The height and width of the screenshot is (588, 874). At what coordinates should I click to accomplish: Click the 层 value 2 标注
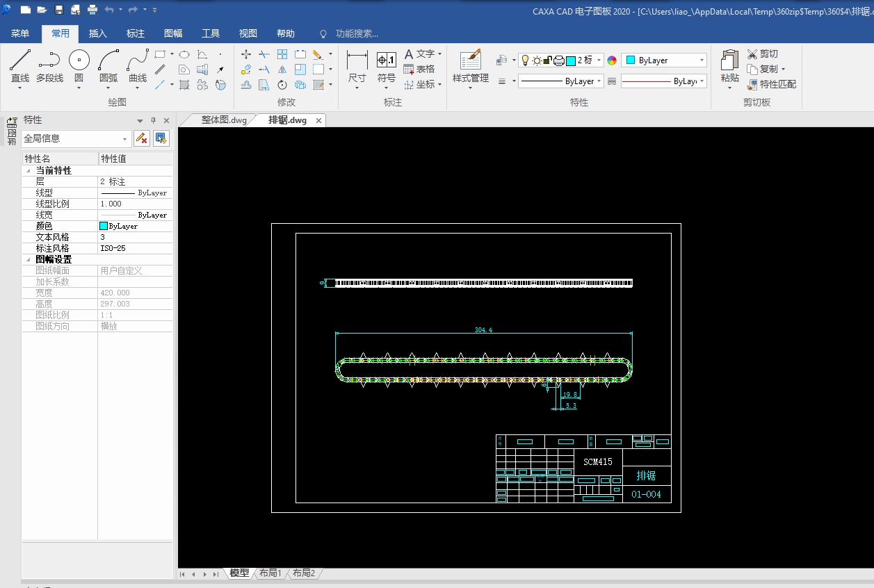pos(135,181)
